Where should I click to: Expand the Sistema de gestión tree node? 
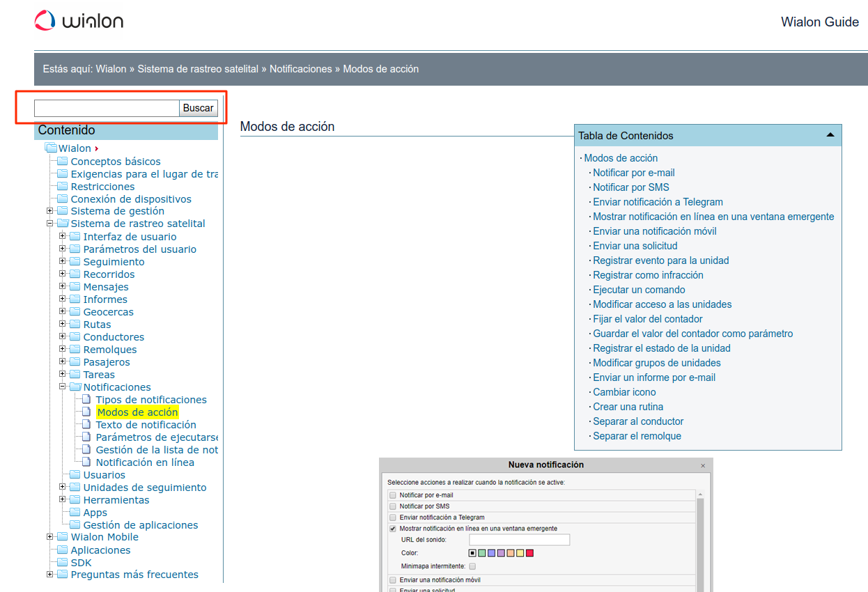(x=50, y=211)
